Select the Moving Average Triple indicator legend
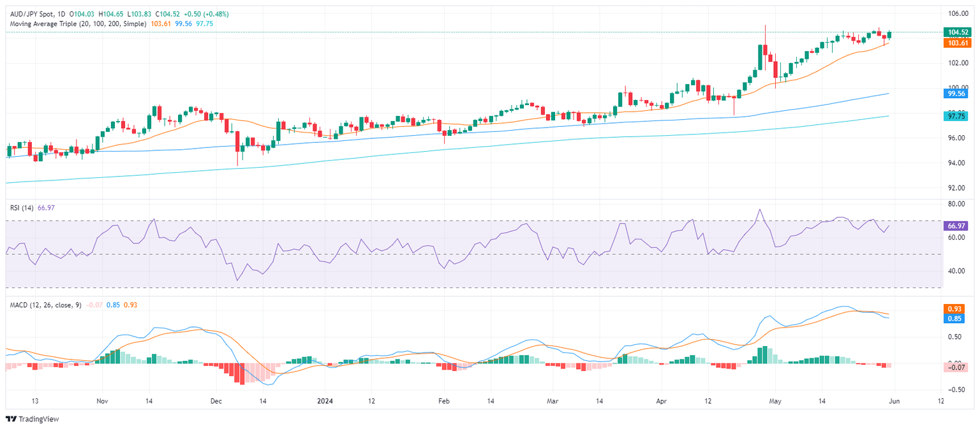The width and height of the screenshot is (980, 429). click(78, 24)
